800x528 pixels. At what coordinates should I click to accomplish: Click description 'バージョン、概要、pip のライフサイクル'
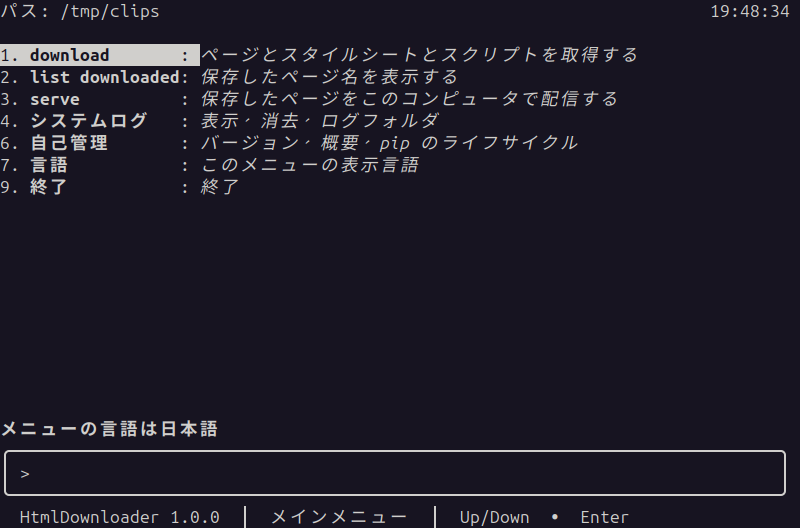pyautogui.click(x=389, y=143)
